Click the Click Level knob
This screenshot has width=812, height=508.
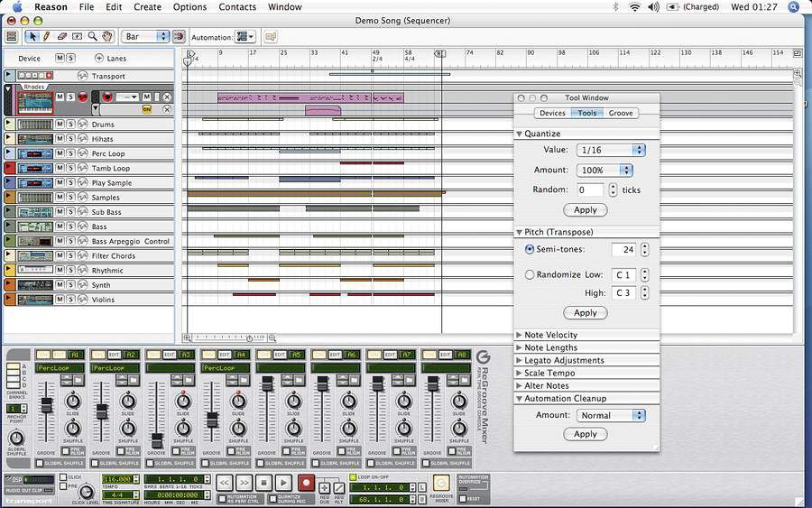86,492
